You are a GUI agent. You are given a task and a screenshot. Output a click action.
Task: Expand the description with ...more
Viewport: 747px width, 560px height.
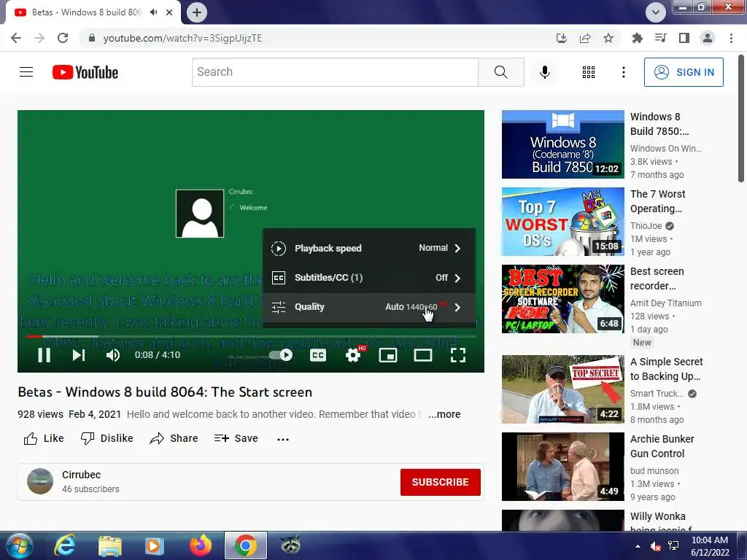point(444,414)
